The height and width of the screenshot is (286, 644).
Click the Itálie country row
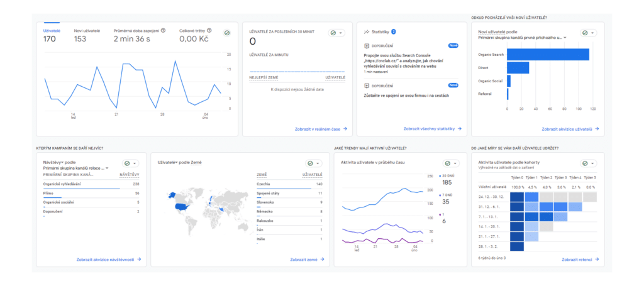289,239
